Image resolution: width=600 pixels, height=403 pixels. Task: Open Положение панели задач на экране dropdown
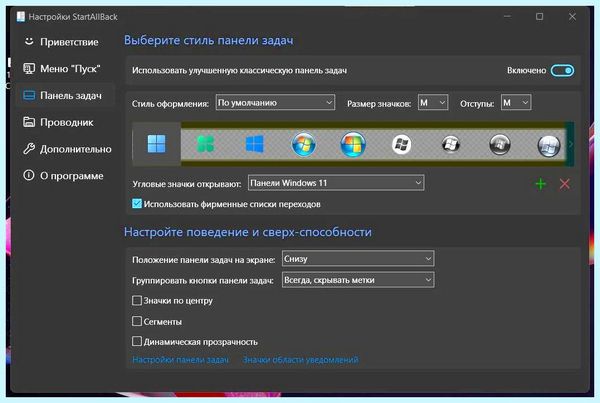(x=358, y=259)
